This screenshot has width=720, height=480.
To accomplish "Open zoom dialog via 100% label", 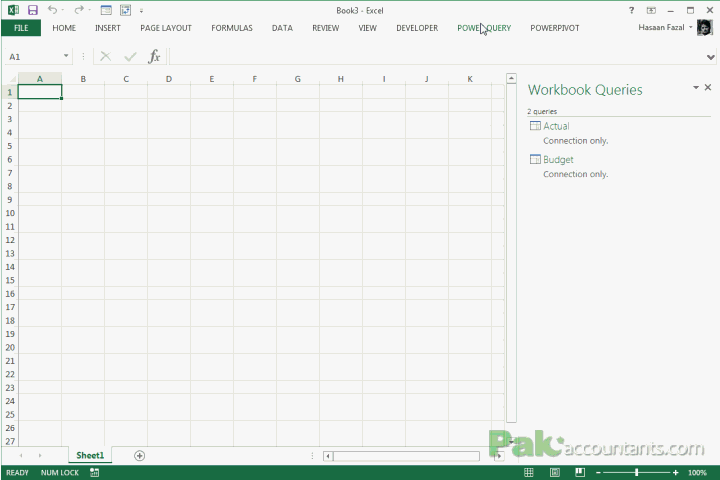I will 697,473.
